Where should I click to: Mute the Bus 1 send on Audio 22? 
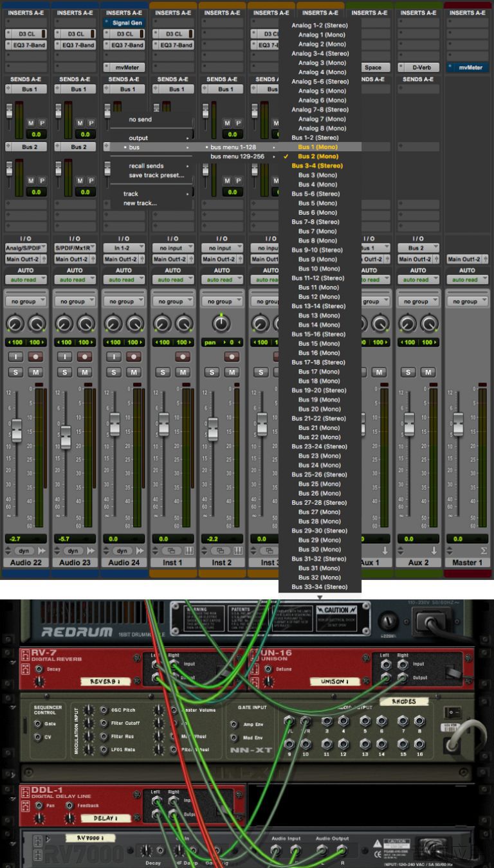click(x=31, y=123)
